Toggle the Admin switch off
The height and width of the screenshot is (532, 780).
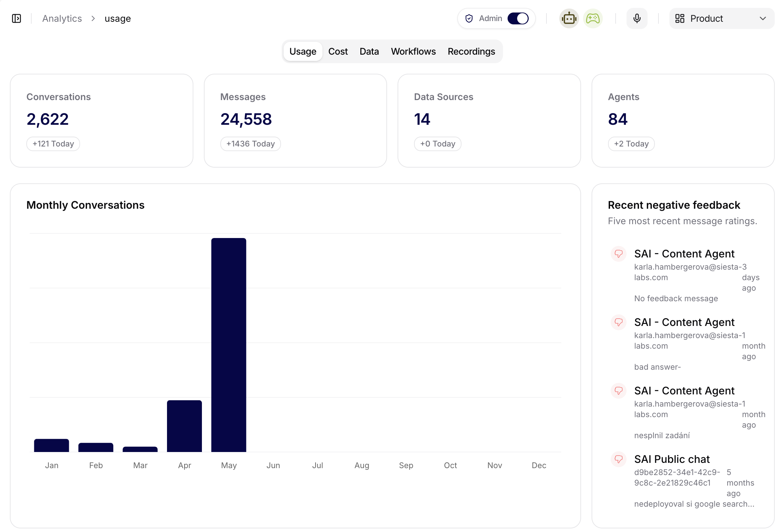tap(518, 18)
